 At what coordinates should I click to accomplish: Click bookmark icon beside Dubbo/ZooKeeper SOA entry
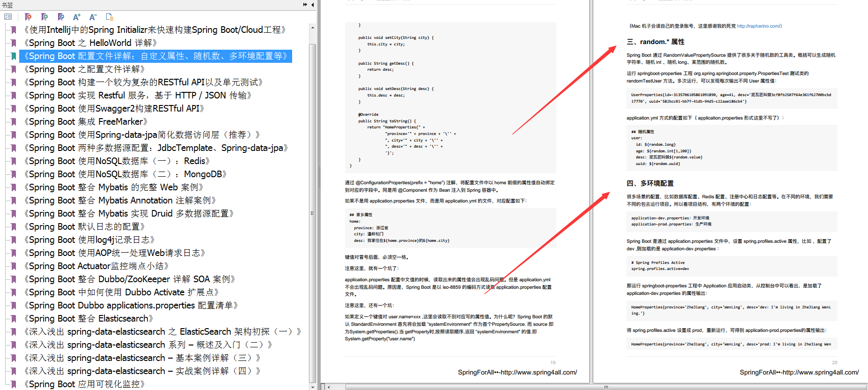point(14,279)
